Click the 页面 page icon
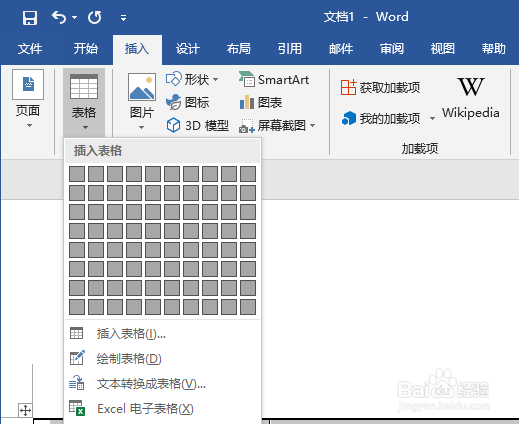 pos(28,84)
